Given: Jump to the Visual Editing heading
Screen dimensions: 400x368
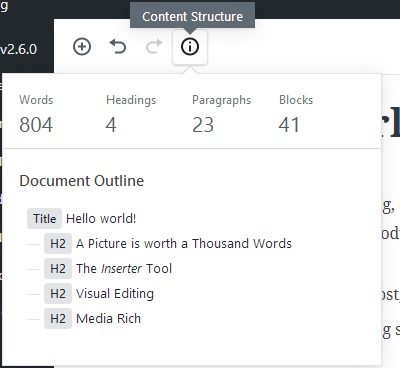Looking at the screenshot, I should pyautogui.click(x=115, y=294).
